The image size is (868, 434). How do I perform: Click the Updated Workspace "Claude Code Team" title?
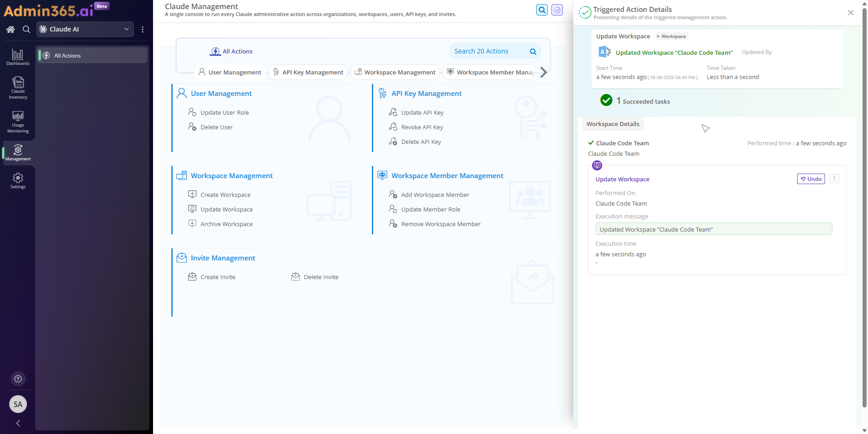coord(674,53)
